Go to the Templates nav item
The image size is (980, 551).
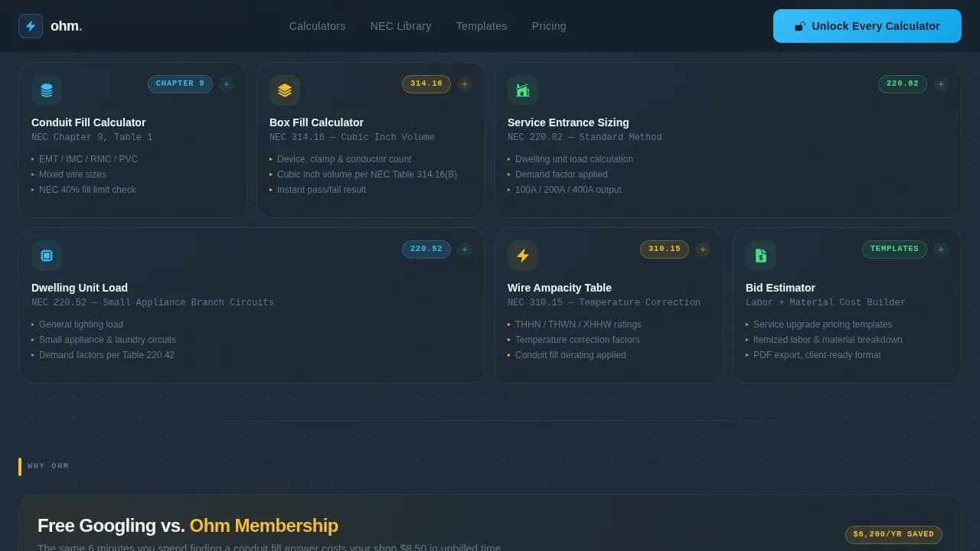pos(482,26)
